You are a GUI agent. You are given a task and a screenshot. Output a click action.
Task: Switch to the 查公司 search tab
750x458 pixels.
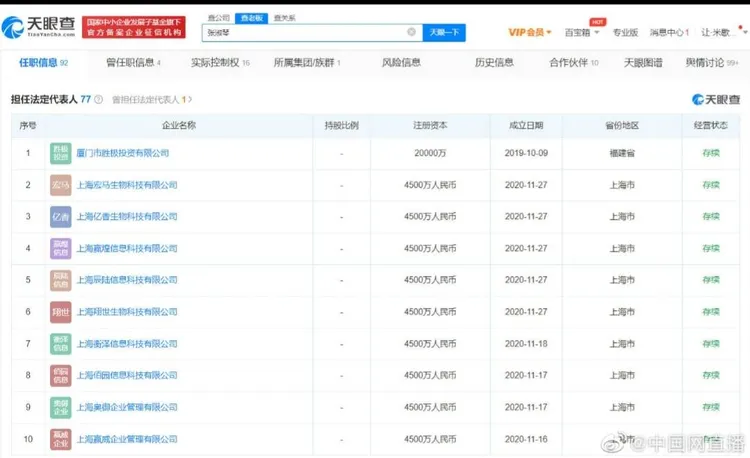219,18
